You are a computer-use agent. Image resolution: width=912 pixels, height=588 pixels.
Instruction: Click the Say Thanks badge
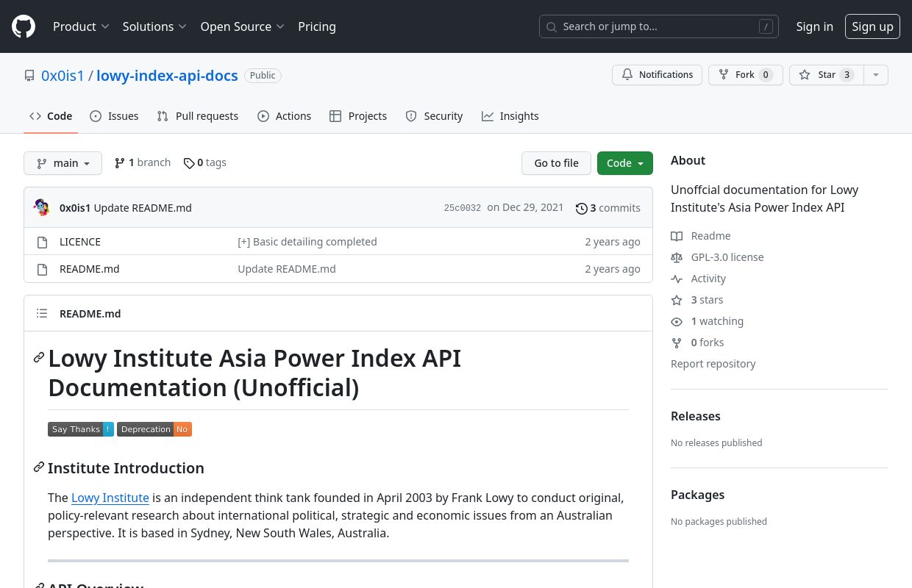coord(81,429)
